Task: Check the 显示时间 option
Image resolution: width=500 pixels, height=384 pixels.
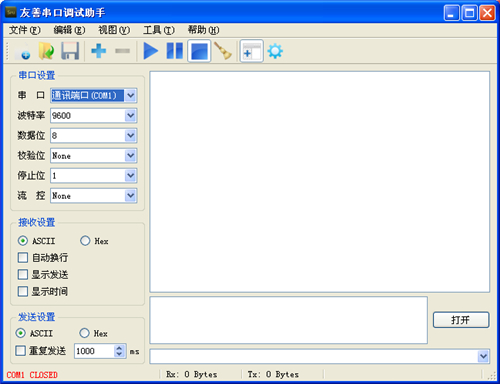Action: click(x=23, y=291)
